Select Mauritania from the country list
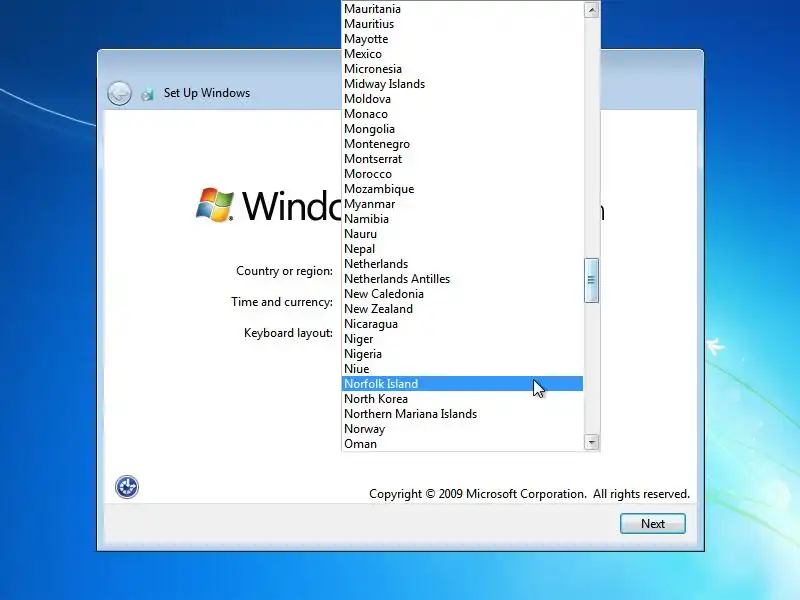800x600 pixels. tap(462, 9)
